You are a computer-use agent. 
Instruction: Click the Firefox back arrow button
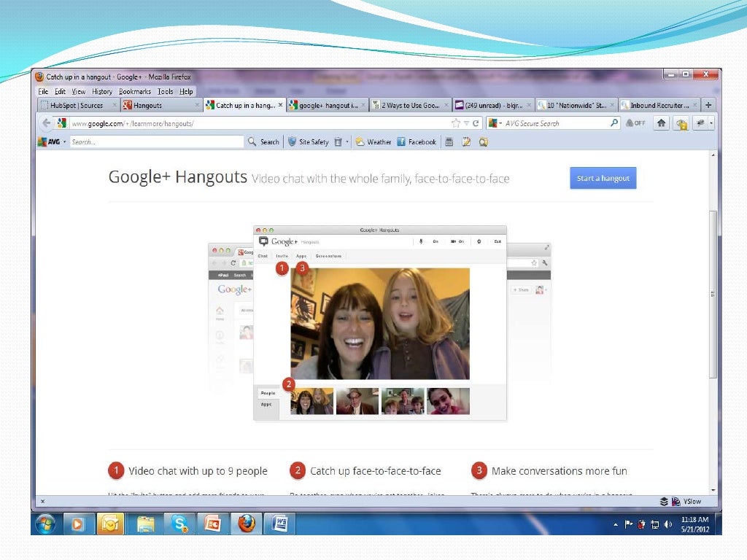coord(46,122)
